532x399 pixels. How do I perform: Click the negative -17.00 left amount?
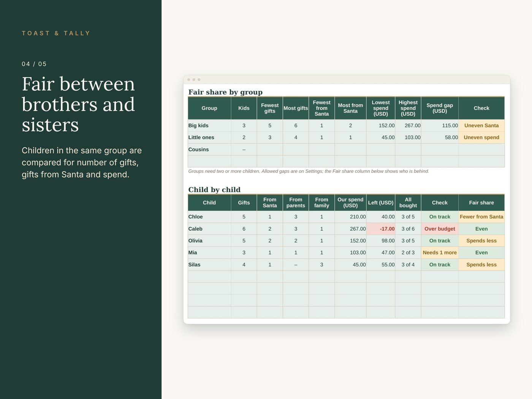[x=381, y=229]
